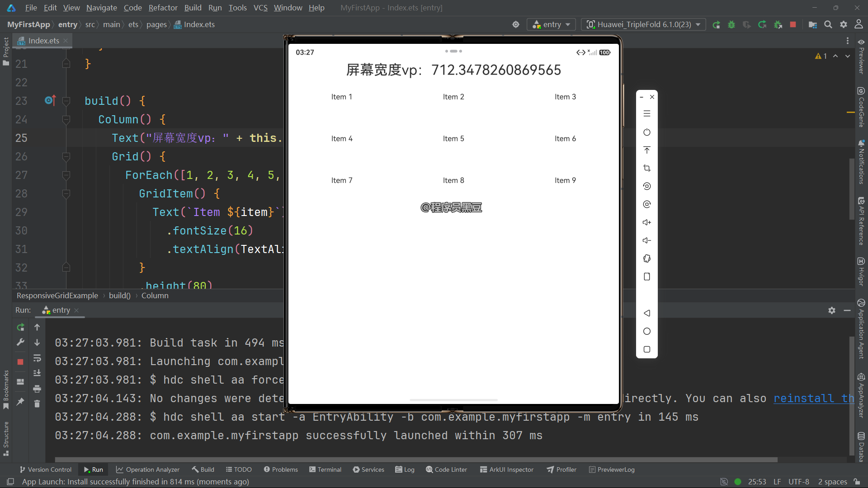Clear Run console with trash icon
Viewport: 868px width, 488px height.
coord(37,404)
